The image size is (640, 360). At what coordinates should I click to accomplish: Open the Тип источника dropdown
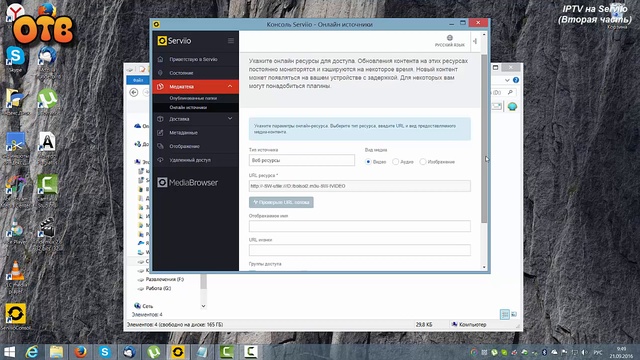click(302, 160)
